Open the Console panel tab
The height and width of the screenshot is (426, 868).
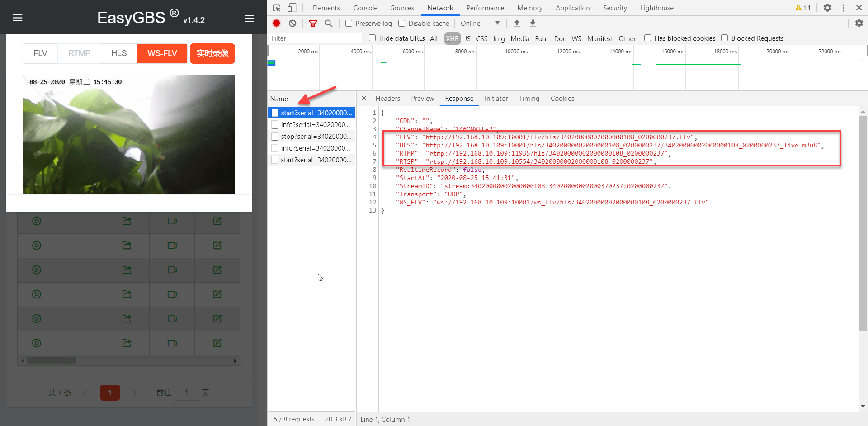point(365,8)
